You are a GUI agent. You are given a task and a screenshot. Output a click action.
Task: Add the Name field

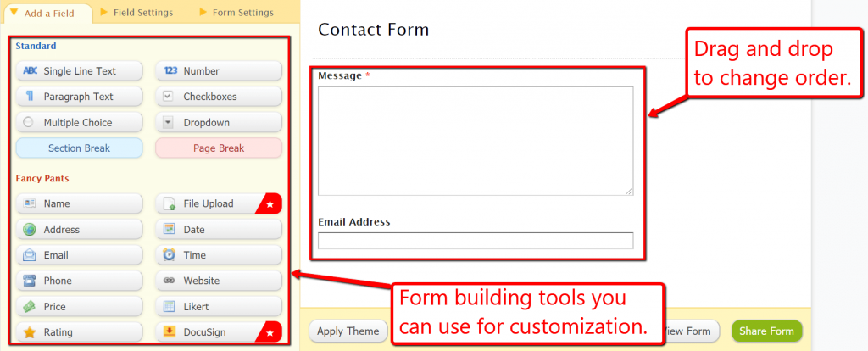click(x=79, y=203)
